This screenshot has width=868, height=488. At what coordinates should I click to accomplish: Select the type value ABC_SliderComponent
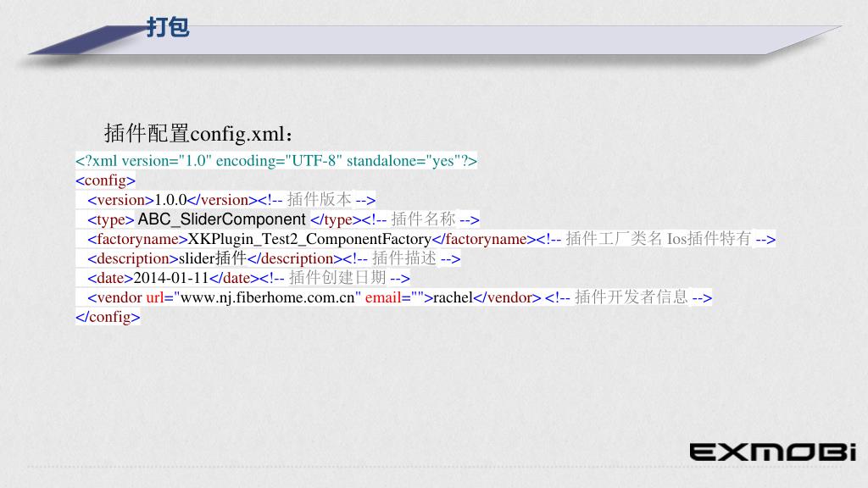(221, 219)
